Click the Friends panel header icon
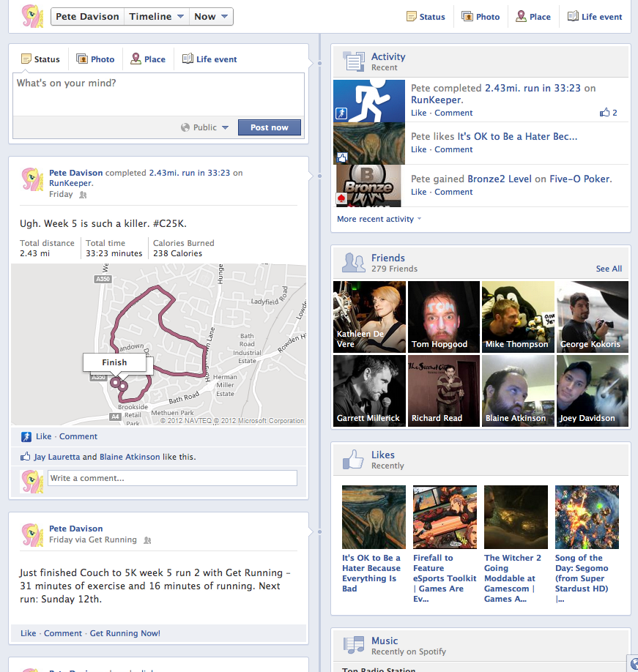The image size is (638, 672). click(x=354, y=262)
